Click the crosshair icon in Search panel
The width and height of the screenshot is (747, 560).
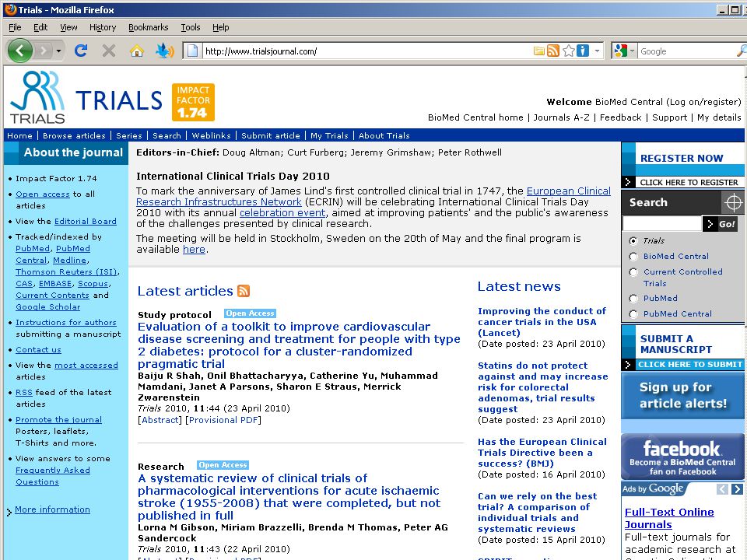pyautogui.click(x=733, y=202)
